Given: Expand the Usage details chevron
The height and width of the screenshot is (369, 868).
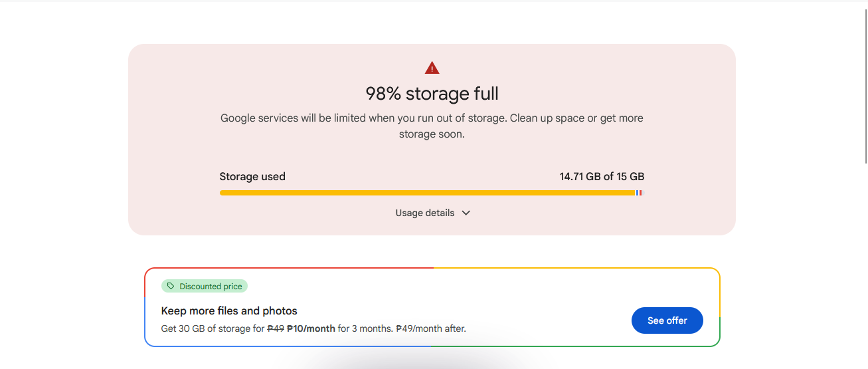Looking at the screenshot, I should [466, 213].
